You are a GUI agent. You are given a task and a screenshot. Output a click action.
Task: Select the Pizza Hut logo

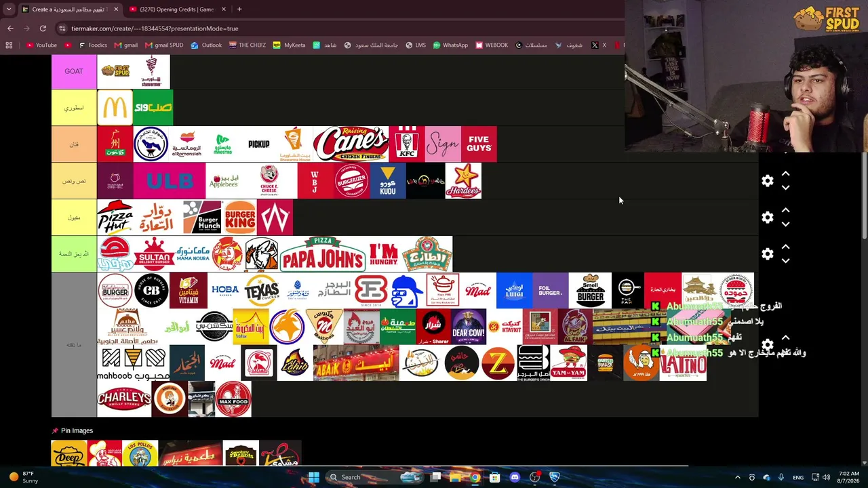(115, 218)
